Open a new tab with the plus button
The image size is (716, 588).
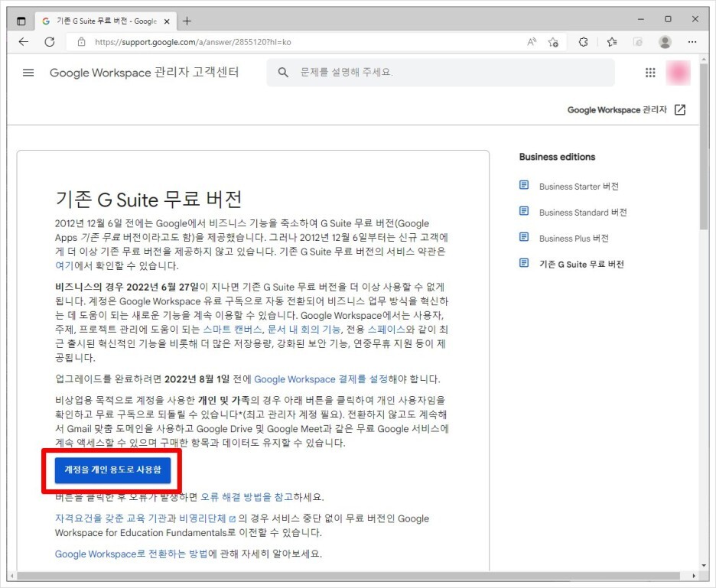point(187,21)
